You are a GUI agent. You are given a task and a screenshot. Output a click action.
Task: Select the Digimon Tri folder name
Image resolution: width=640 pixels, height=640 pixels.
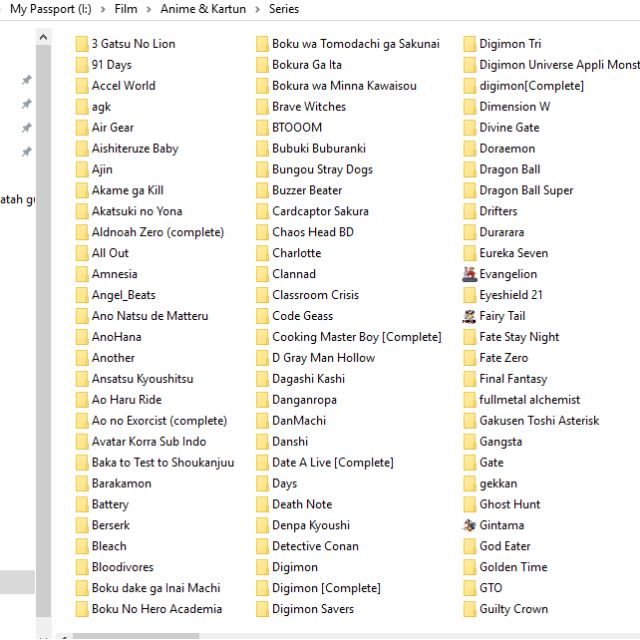coord(510,44)
